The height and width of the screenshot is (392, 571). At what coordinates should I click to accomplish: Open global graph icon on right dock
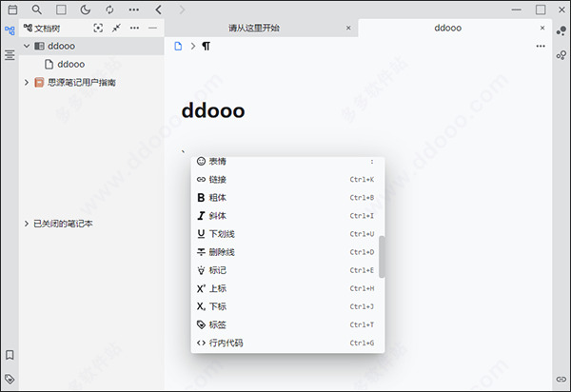[x=561, y=55]
